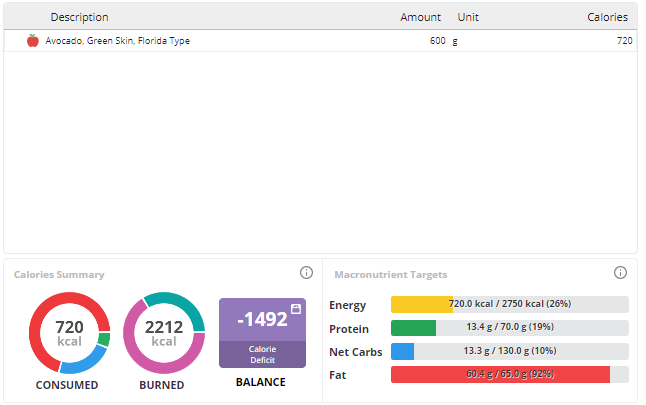The image size is (646, 405).
Task: Click the BURNED label
Action: coord(162,385)
